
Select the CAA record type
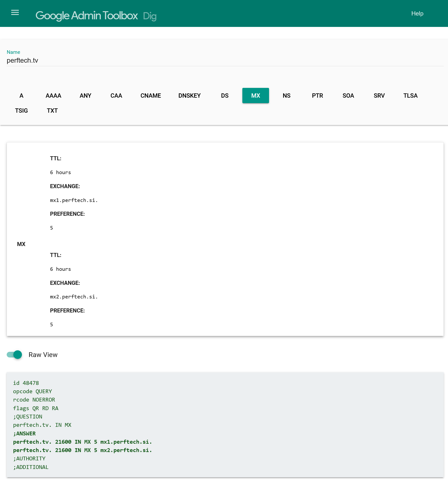click(116, 96)
